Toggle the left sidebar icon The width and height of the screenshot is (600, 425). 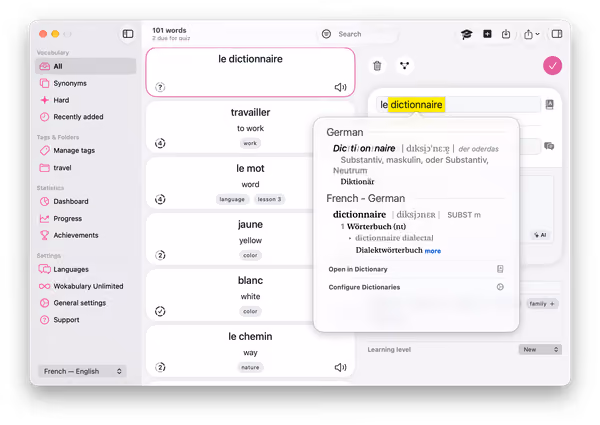click(x=128, y=34)
